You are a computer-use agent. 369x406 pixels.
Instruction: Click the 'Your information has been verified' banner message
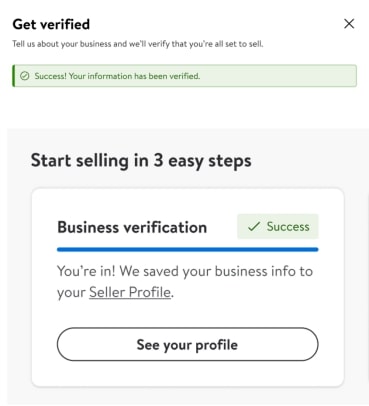pos(117,76)
